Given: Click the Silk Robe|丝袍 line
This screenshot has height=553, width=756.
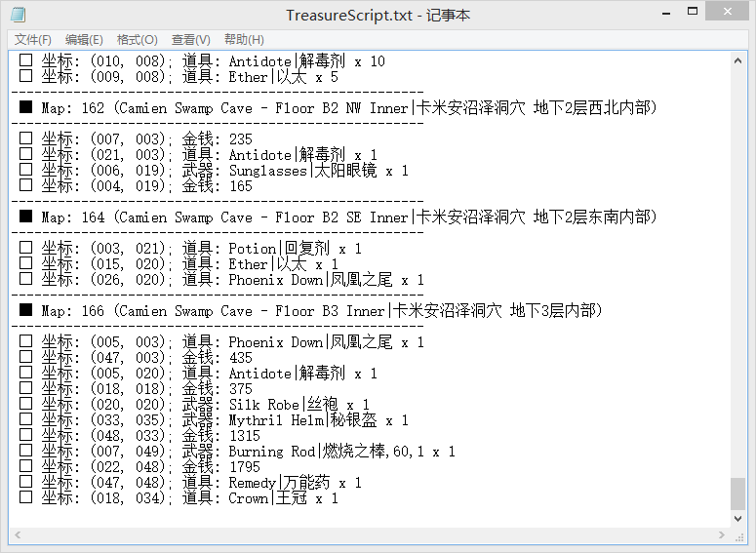Looking at the screenshot, I should pos(194,404).
